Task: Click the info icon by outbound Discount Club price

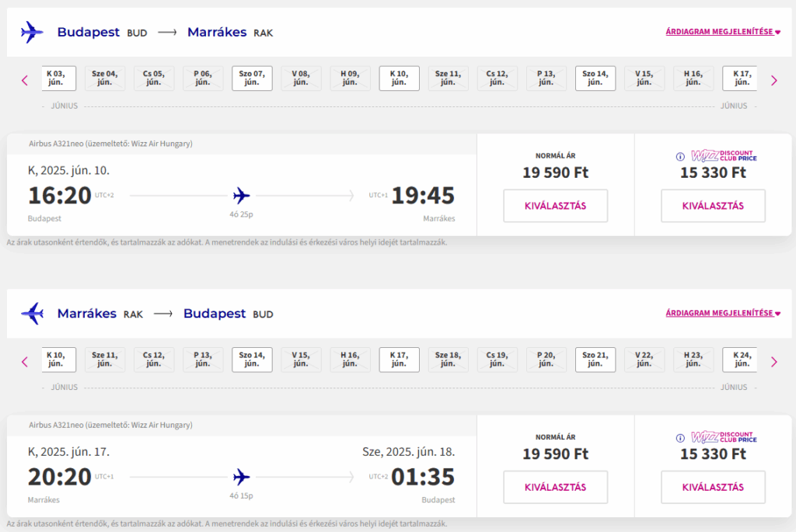Action: point(680,157)
